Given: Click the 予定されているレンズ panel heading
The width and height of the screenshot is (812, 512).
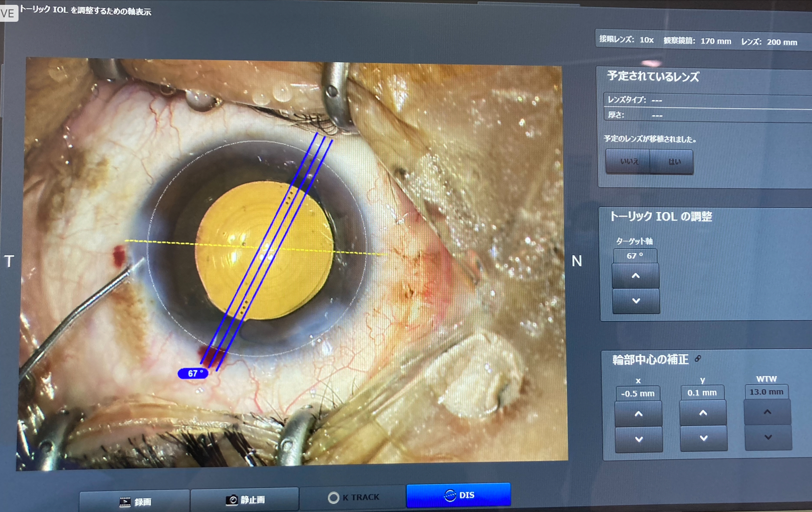Looking at the screenshot, I should tap(653, 77).
